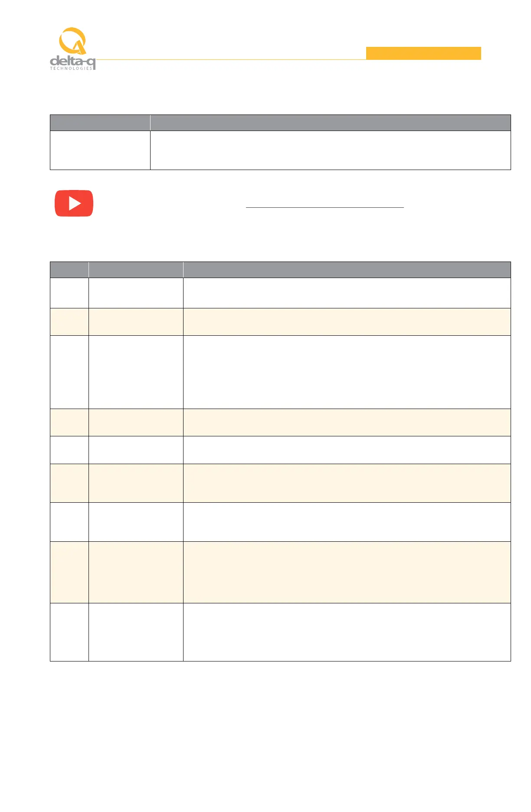The width and height of the screenshot is (531, 812).
Task: Click the delta-q company logo
Action: tap(72, 49)
